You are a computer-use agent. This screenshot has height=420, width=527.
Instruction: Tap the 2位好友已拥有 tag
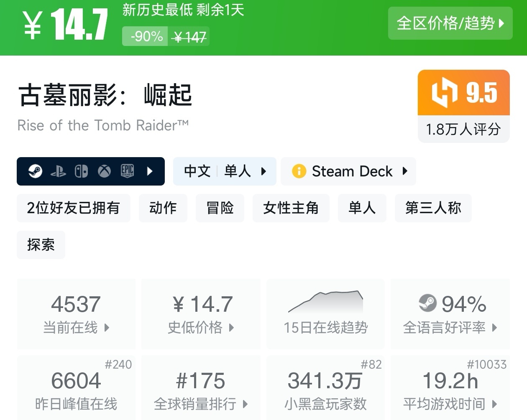coord(73,208)
